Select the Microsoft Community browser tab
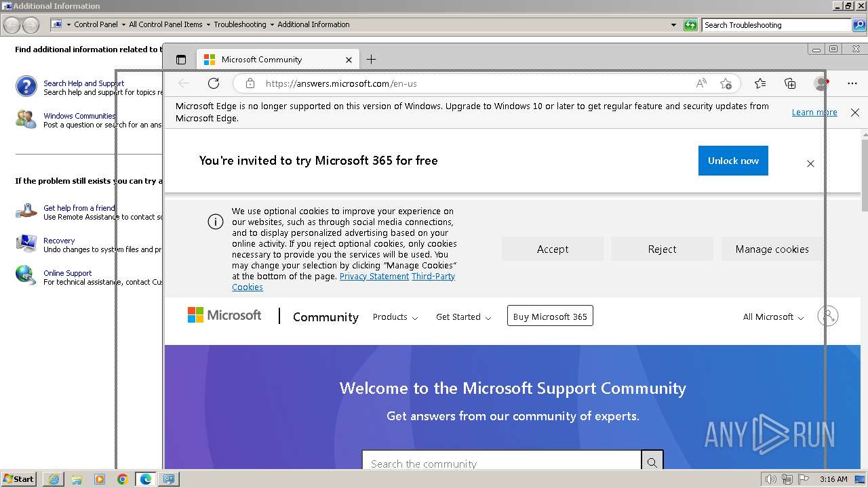Screen dimensions: 868x488 (278, 60)
